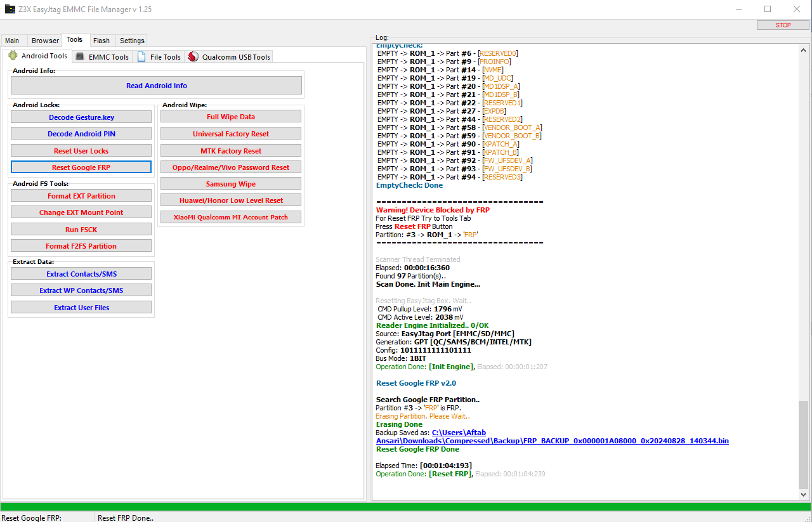This screenshot has height=522, width=812.
Task: Click Oppo/Realme/Vivo Password Reset button
Action: (x=231, y=167)
